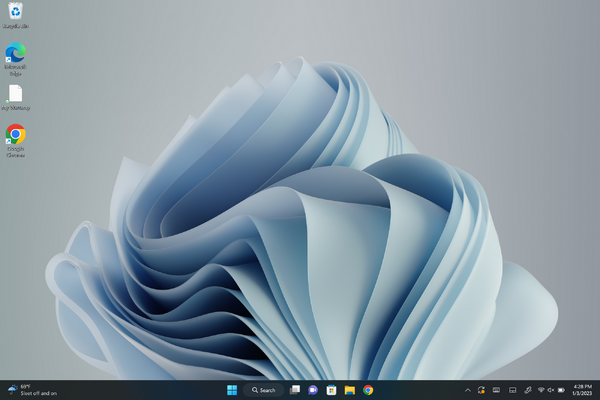
Task: Open the Windows Start menu
Action: 232,390
